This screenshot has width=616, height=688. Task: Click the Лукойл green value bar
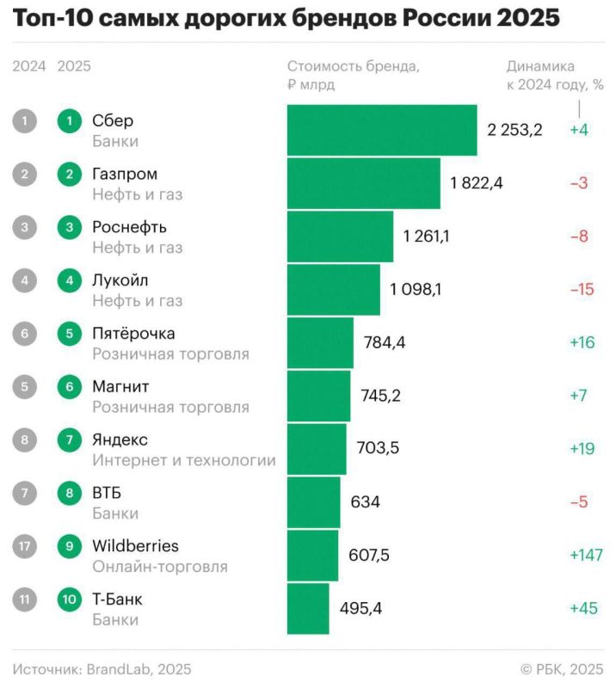[333, 290]
